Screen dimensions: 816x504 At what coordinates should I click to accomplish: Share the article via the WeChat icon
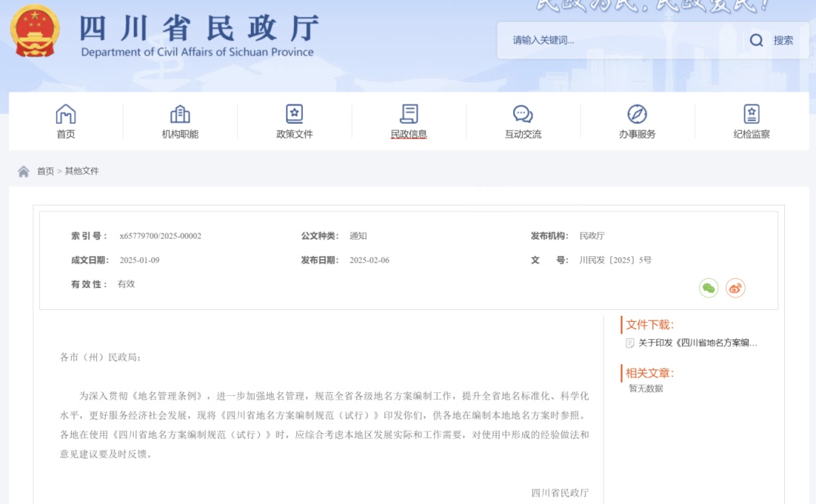(708, 288)
